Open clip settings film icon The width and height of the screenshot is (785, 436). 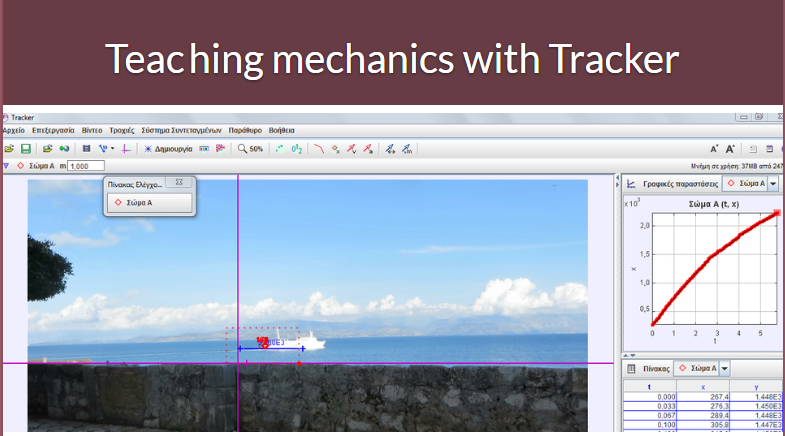click(86, 148)
